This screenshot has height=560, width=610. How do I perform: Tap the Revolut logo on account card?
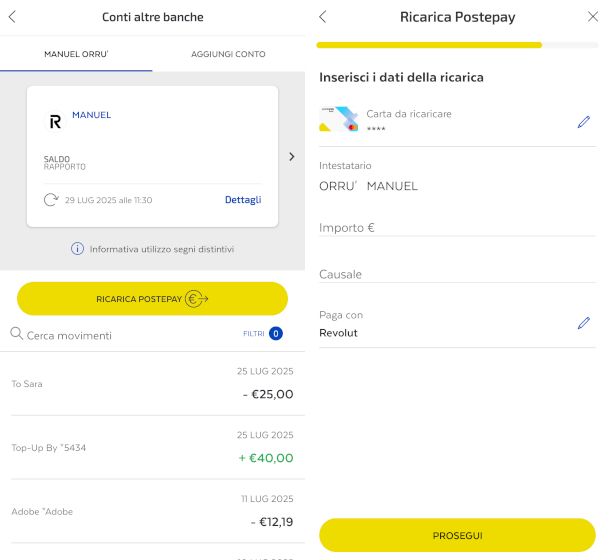point(55,121)
